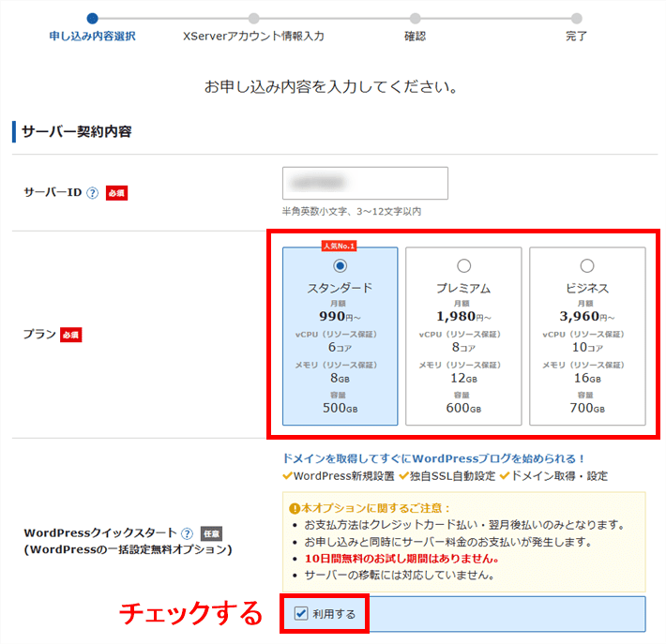This screenshot has width=666, height=644.
Task: Click the checkmark icon before ドメイン取得・設定
Action: [x=506, y=476]
